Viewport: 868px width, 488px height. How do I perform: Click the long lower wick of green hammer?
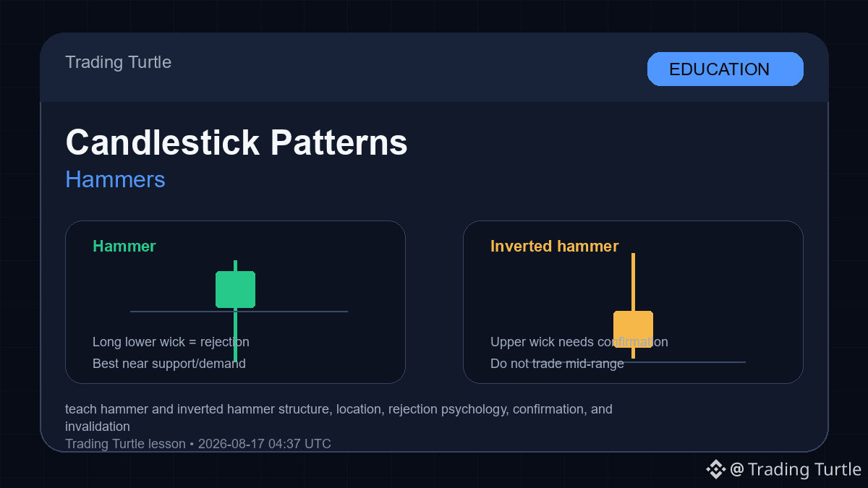tap(235, 335)
